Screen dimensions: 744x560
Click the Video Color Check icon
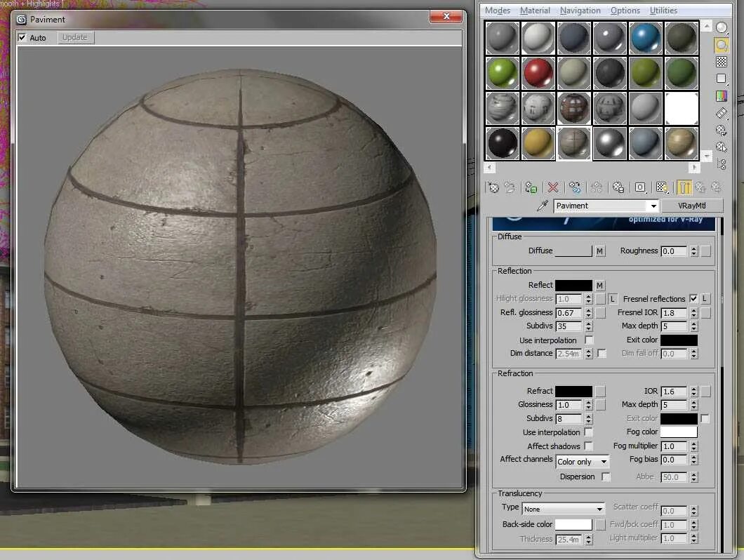(x=722, y=96)
